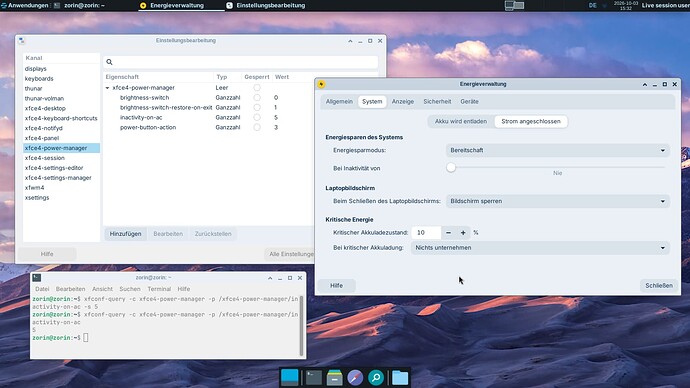Toggle the lock radio for brightness-switch
This screenshot has width=690, height=388.
[257, 98]
